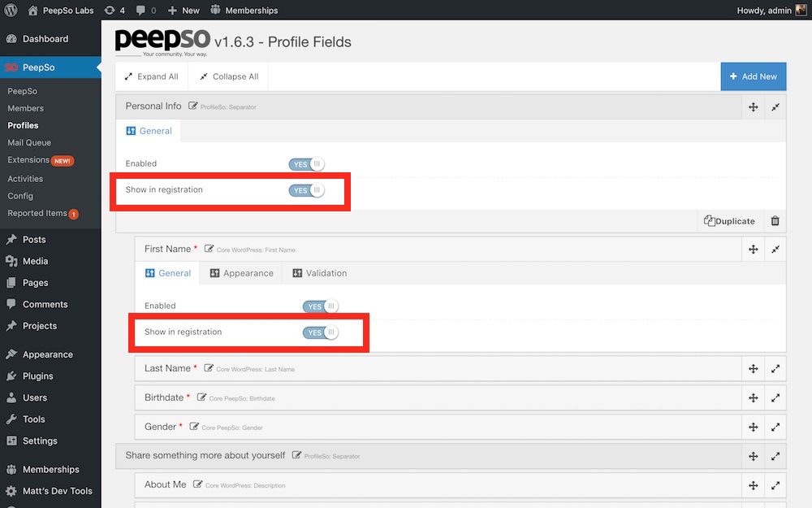Open Members submenu item
Image resolution: width=812 pixels, height=508 pixels.
pyautogui.click(x=25, y=108)
